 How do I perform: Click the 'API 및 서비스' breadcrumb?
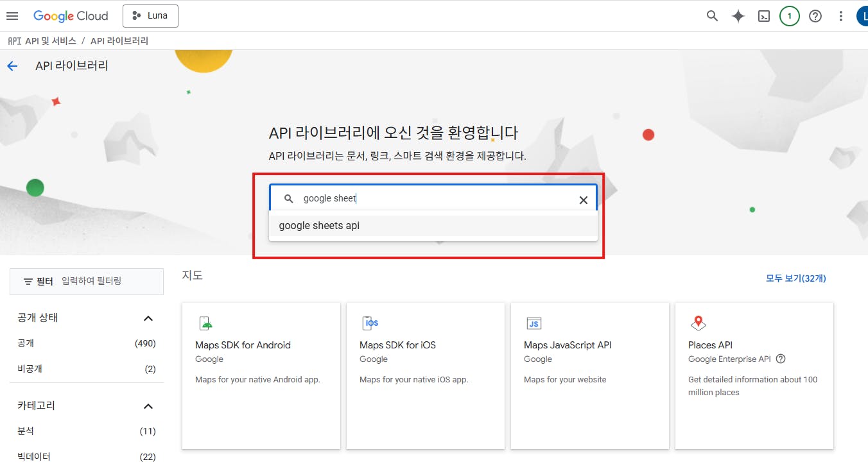(x=50, y=41)
